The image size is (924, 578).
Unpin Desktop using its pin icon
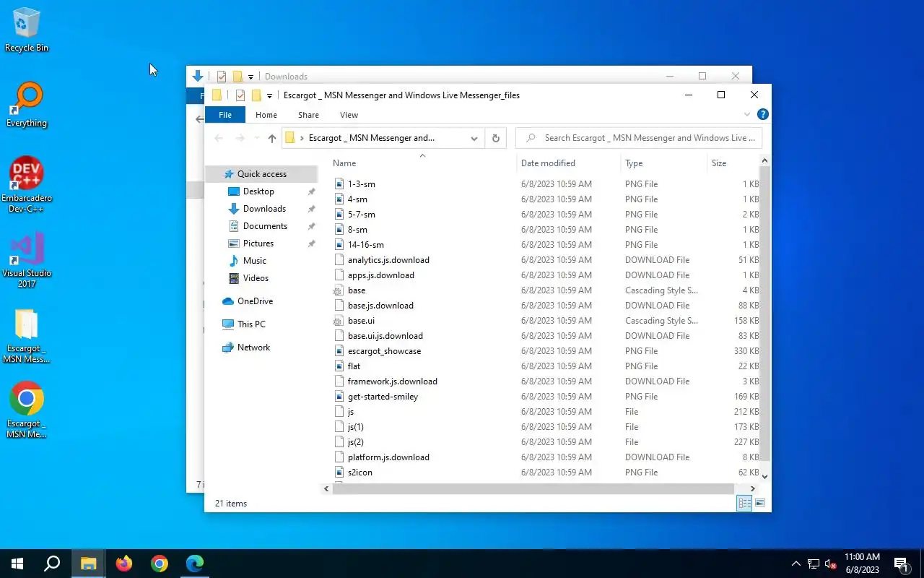coord(311,191)
